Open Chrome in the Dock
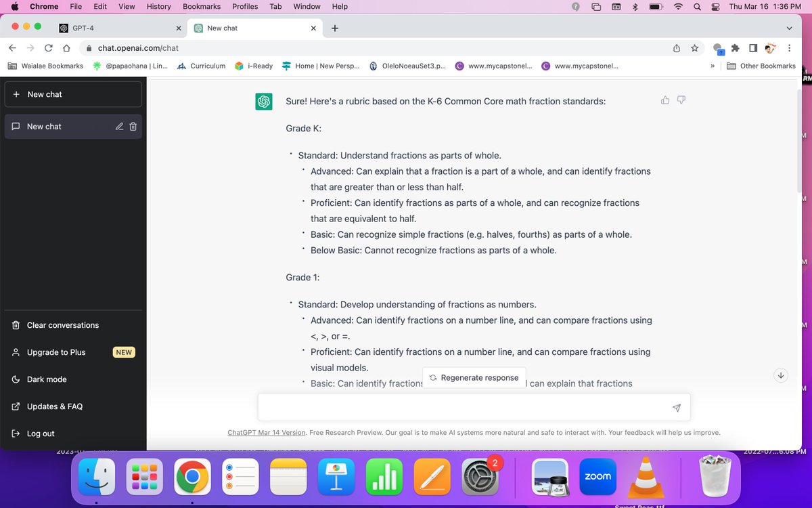The width and height of the screenshot is (812, 508). [192, 477]
